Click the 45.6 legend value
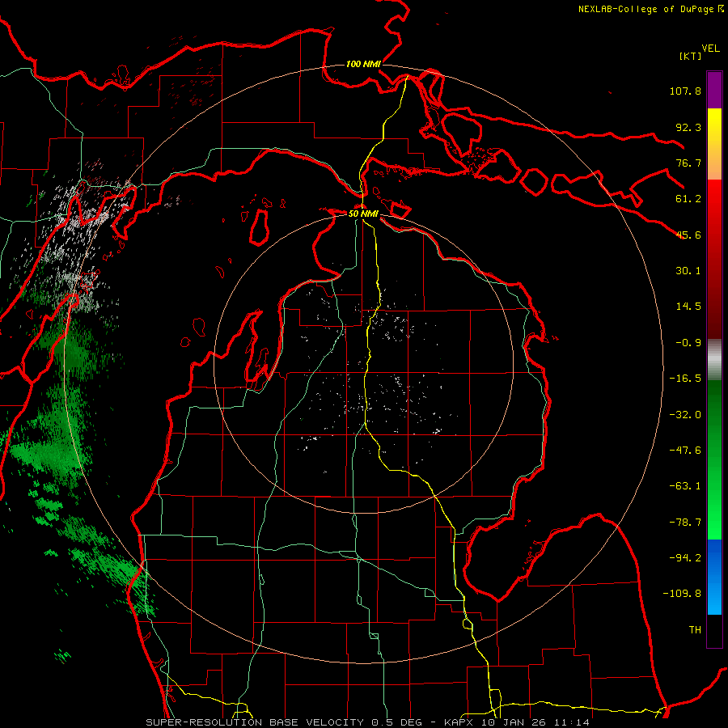 (688, 235)
